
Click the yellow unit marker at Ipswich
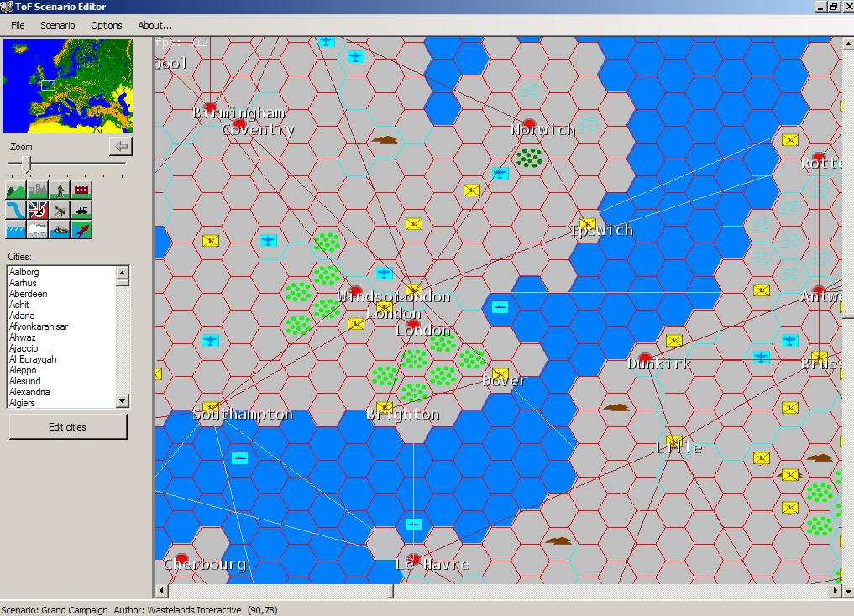click(587, 223)
